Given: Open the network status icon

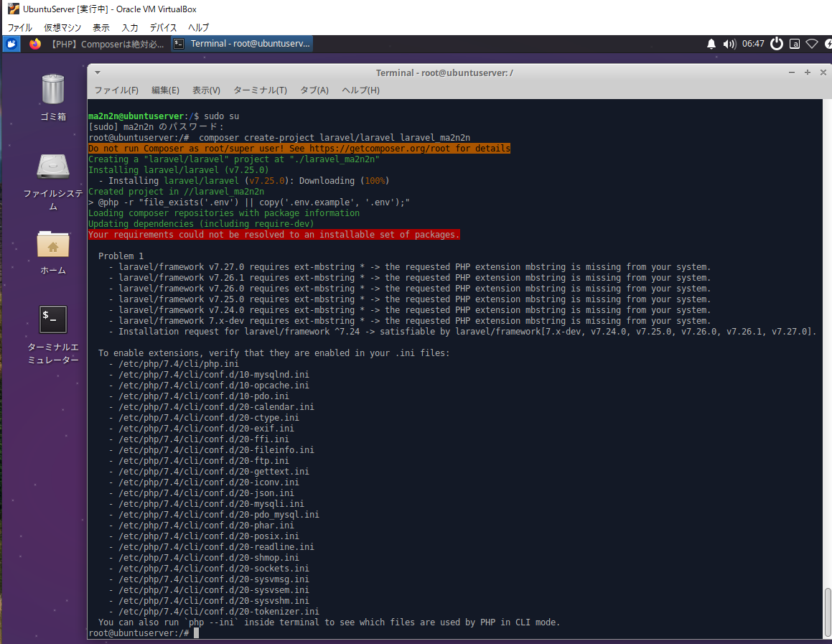Looking at the screenshot, I should tap(812, 44).
